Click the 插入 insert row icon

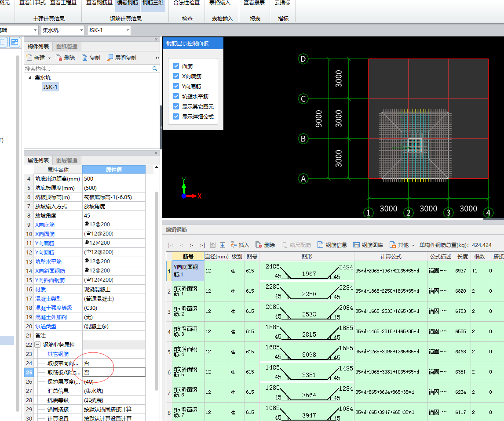click(x=234, y=245)
